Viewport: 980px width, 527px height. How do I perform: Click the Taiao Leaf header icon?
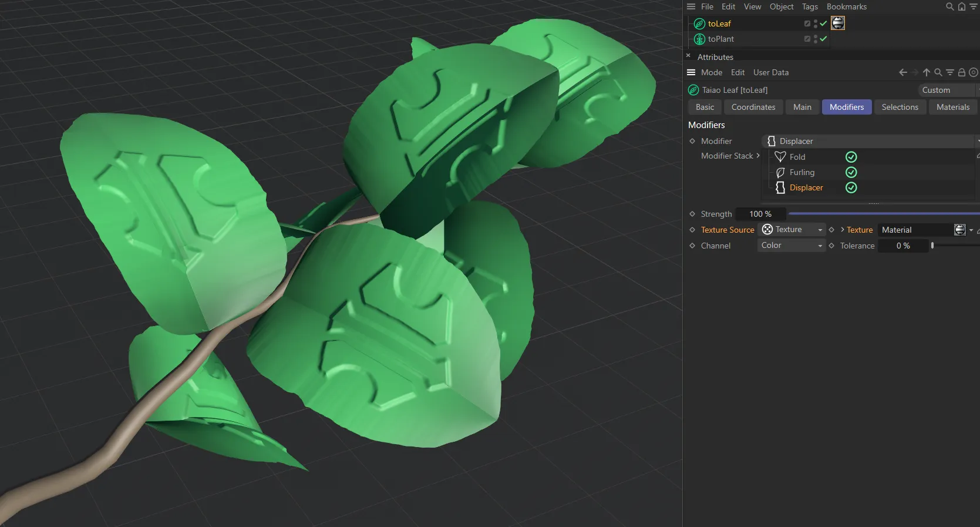point(693,90)
